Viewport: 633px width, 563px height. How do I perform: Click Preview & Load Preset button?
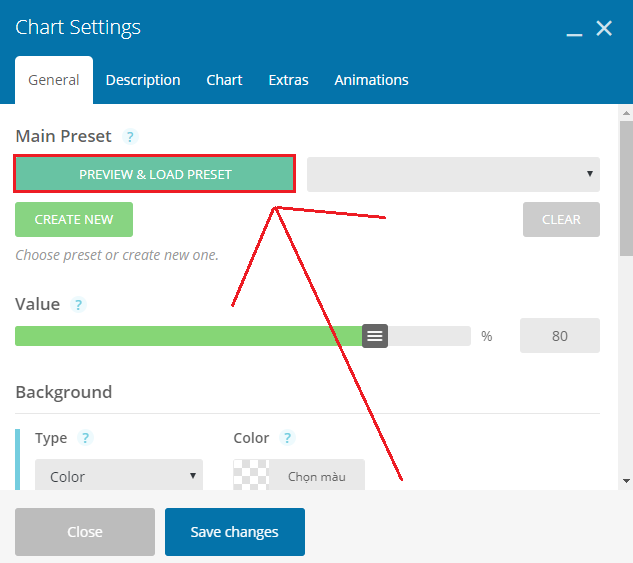click(155, 174)
